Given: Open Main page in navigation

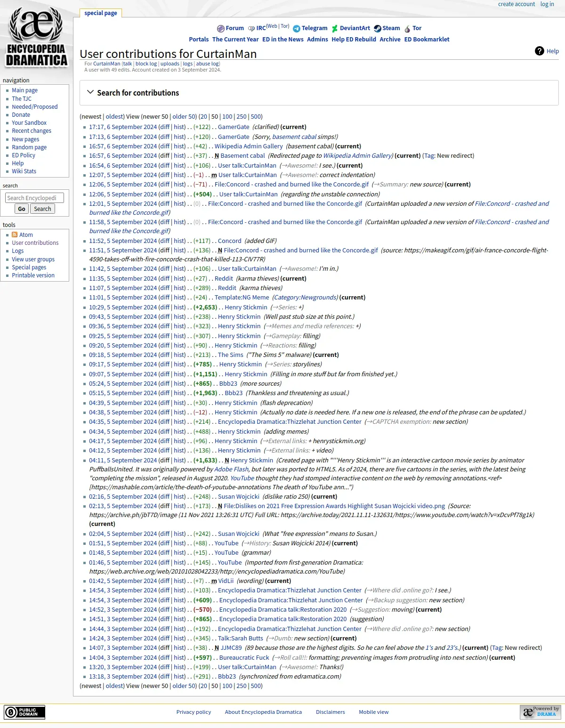Looking at the screenshot, I should pos(24,90).
